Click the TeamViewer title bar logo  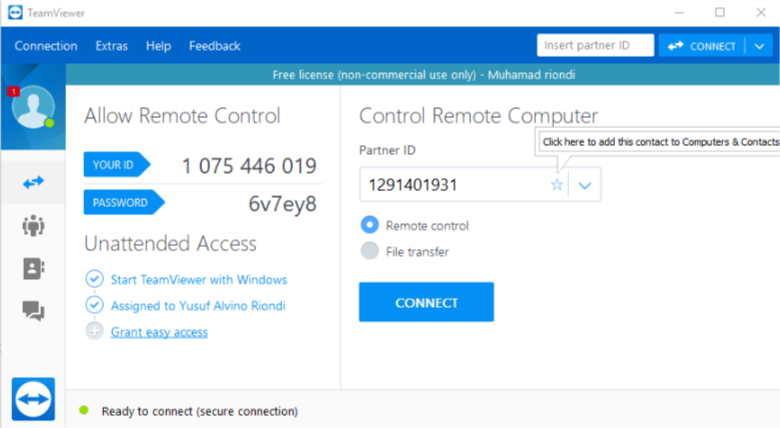[x=15, y=12]
